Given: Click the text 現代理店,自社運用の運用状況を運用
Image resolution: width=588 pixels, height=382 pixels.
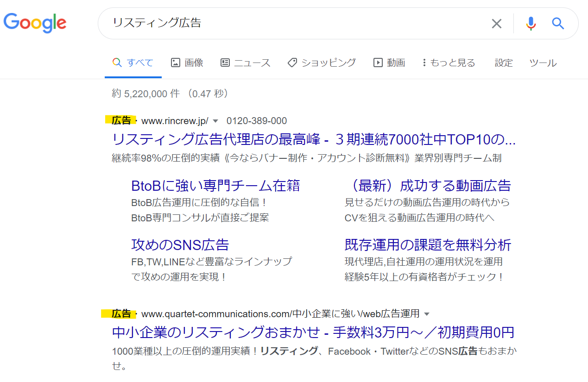Looking at the screenshot, I should pyautogui.click(x=424, y=262).
